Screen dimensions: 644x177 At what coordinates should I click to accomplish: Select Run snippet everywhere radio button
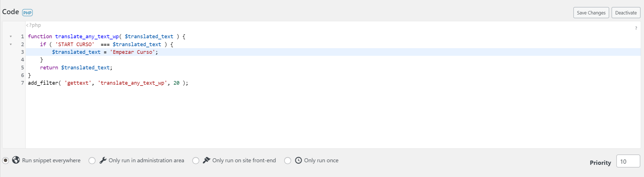[x=6, y=160]
